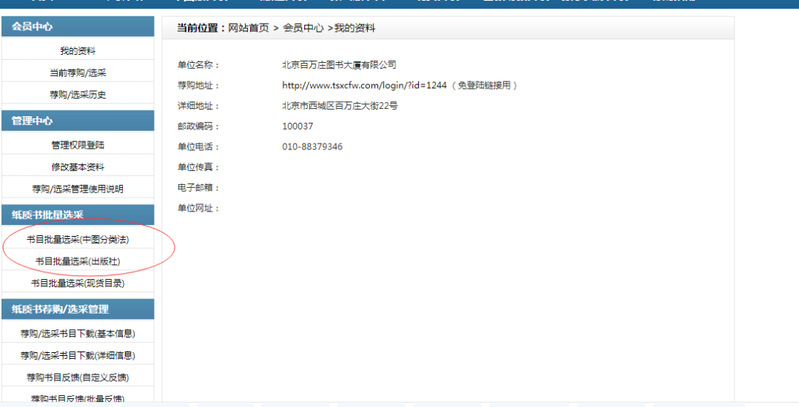
Task: Click 管理权限登陆 sidebar link
Action: tap(77, 145)
